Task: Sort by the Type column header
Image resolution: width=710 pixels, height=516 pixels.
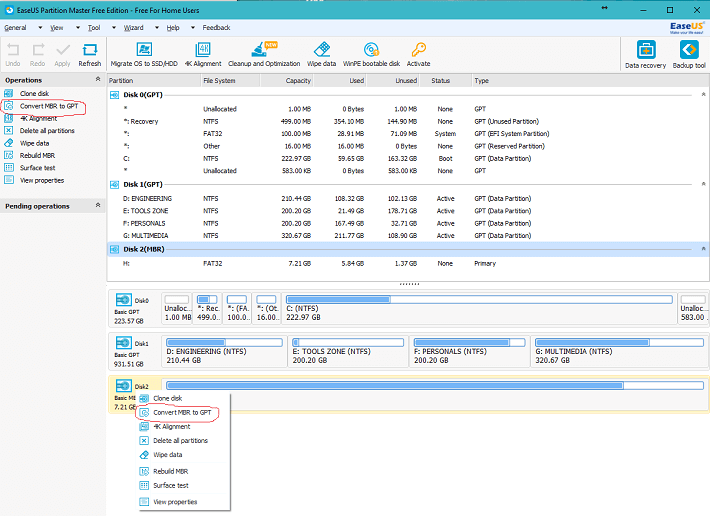Action: tap(589, 81)
